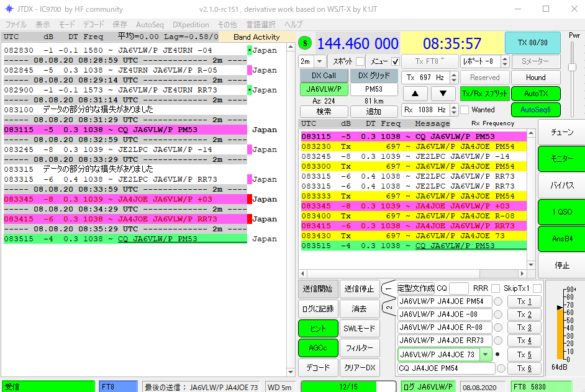This screenshot has height=392, width=585.
Task: Click the CQ text input field
Action: click(459, 288)
